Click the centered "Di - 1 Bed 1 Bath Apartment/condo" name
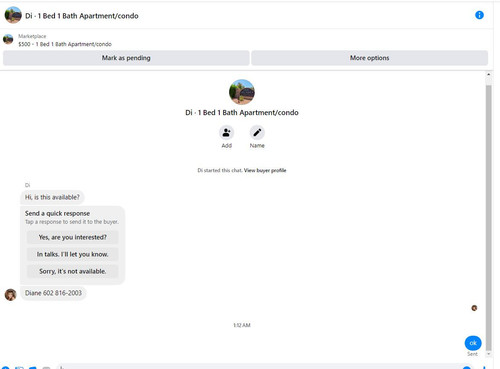Viewport: 500px width, 369px height. [x=242, y=113]
